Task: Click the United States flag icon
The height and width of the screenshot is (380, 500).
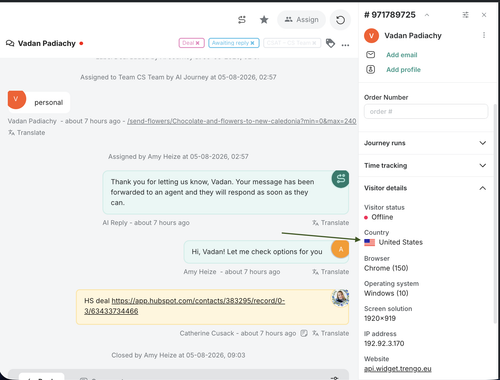Action: 369,242
